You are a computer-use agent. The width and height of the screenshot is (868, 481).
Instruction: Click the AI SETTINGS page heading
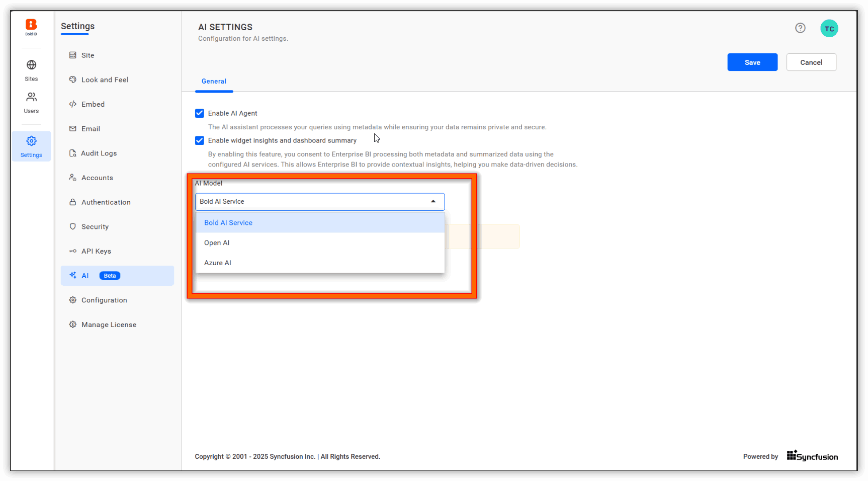tap(225, 27)
